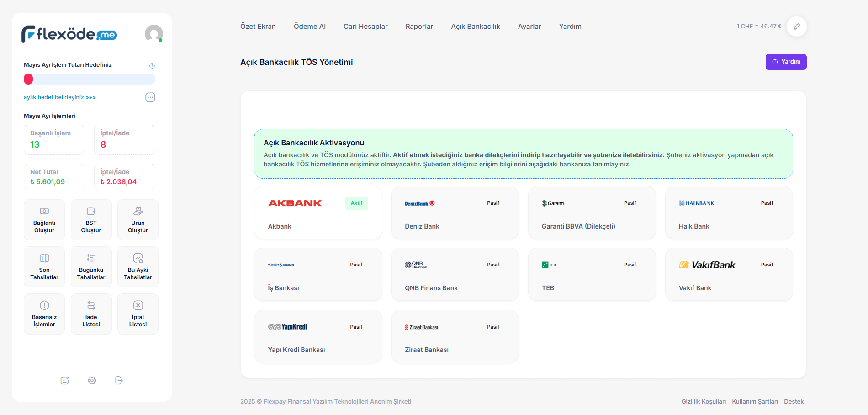Click the Açık Bankacılık Aktivasyonu heading

pyautogui.click(x=314, y=143)
